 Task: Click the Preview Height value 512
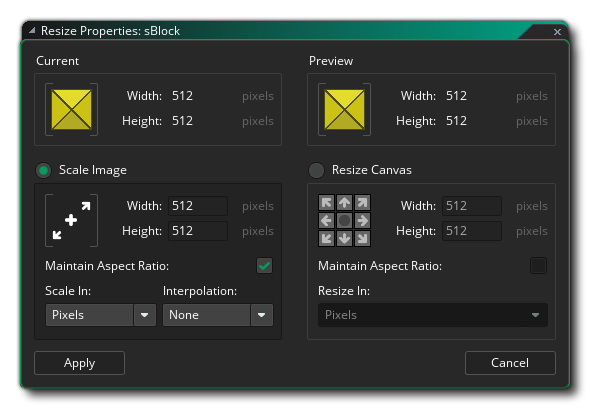(x=456, y=121)
